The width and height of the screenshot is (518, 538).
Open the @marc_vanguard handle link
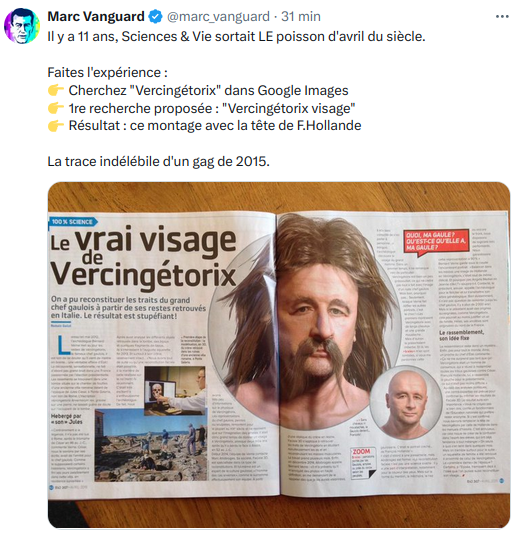[x=218, y=17]
